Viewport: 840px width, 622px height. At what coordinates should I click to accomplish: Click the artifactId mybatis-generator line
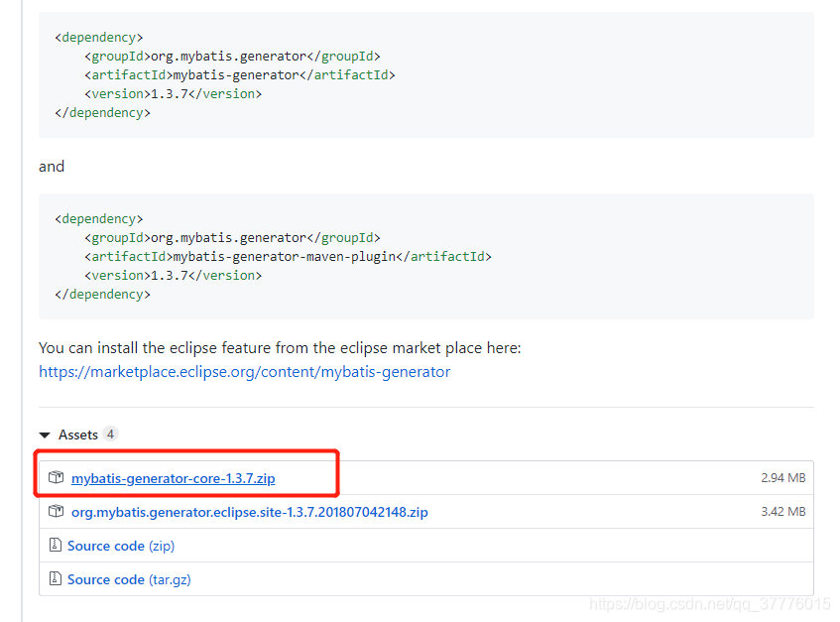coord(239,75)
